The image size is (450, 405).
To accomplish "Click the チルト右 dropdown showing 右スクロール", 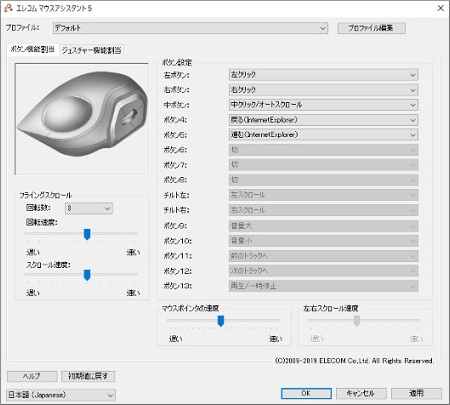I will click(x=323, y=210).
